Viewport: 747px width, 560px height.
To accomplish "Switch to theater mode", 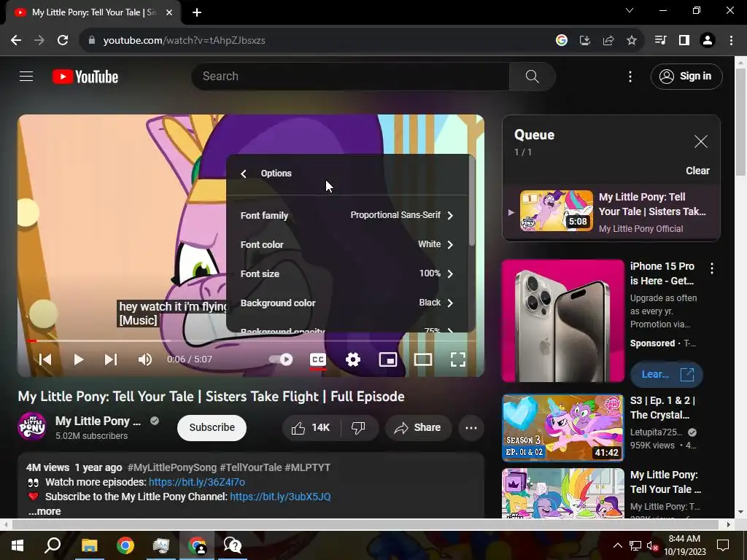I will 423,359.
